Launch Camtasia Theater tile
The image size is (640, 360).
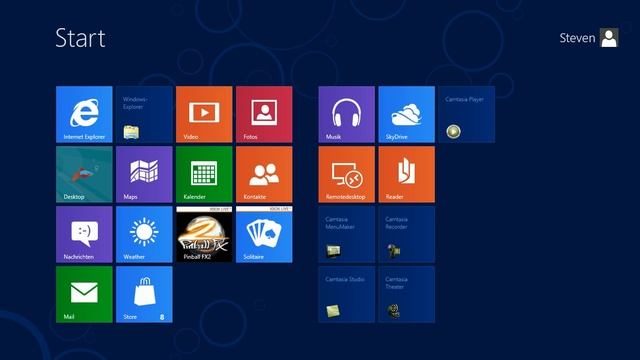coord(407,294)
